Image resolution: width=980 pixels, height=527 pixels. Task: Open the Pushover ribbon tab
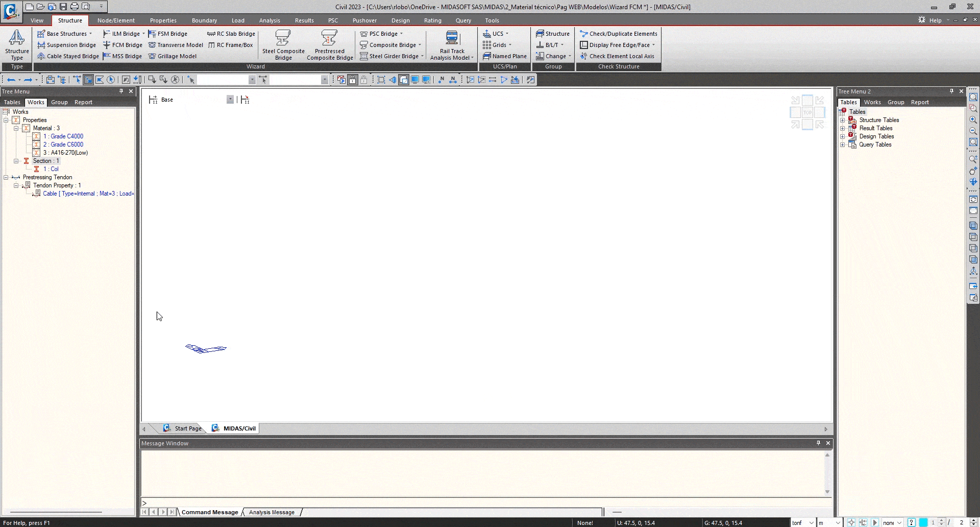coord(364,20)
